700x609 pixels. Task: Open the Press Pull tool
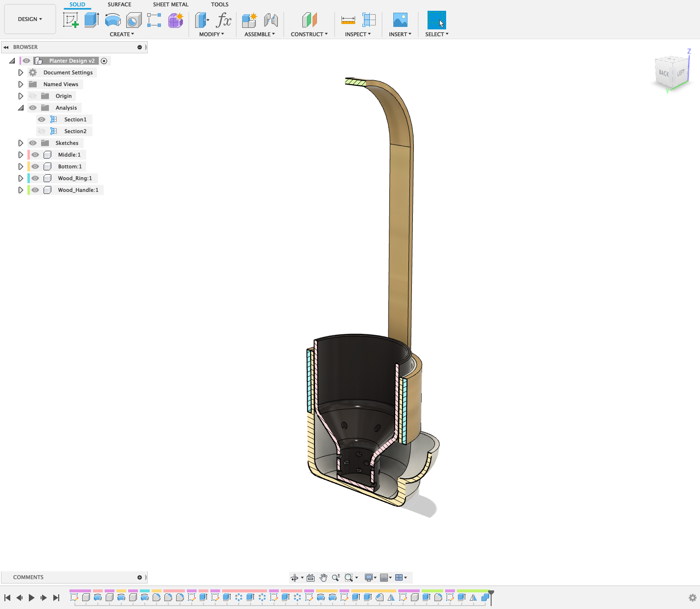(202, 20)
